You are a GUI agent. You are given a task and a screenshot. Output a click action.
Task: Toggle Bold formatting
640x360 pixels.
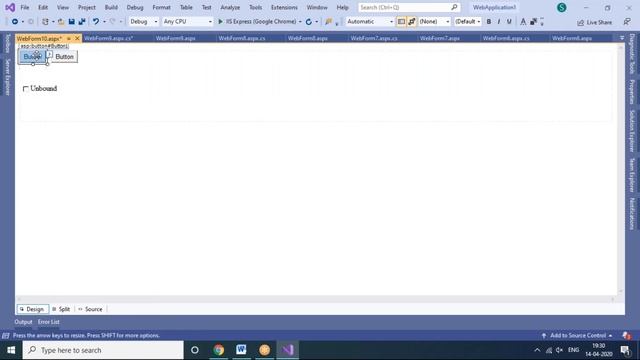[x=489, y=22]
